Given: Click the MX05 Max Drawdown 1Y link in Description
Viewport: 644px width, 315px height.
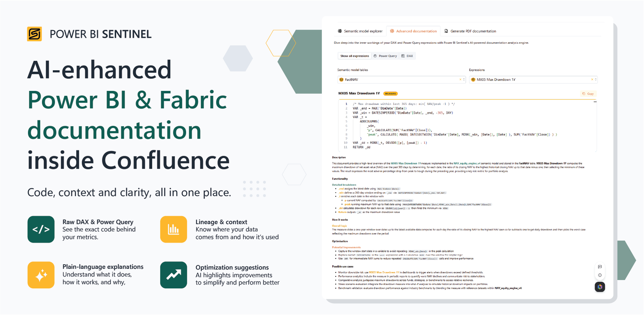Looking at the screenshot, I should pos(406,163).
